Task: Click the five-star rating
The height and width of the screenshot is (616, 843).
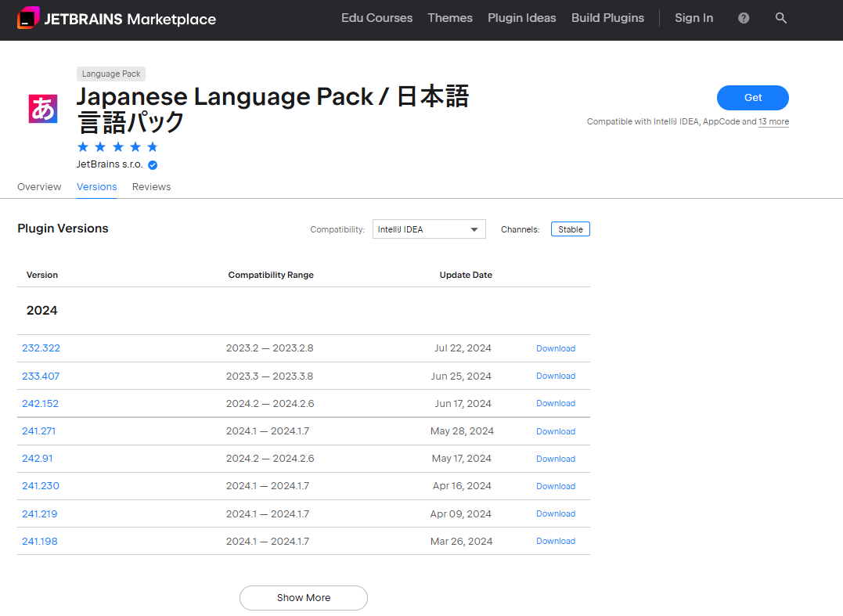Action: [117, 147]
